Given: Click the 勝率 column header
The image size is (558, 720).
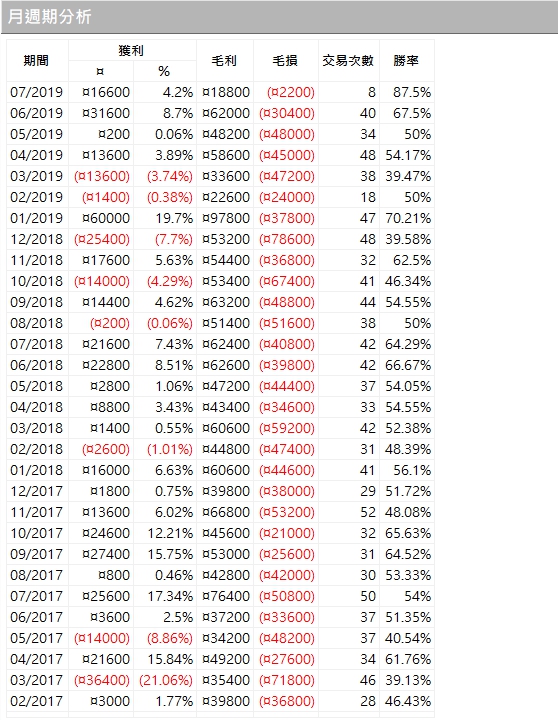Looking at the screenshot, I should tap(406, 61).
